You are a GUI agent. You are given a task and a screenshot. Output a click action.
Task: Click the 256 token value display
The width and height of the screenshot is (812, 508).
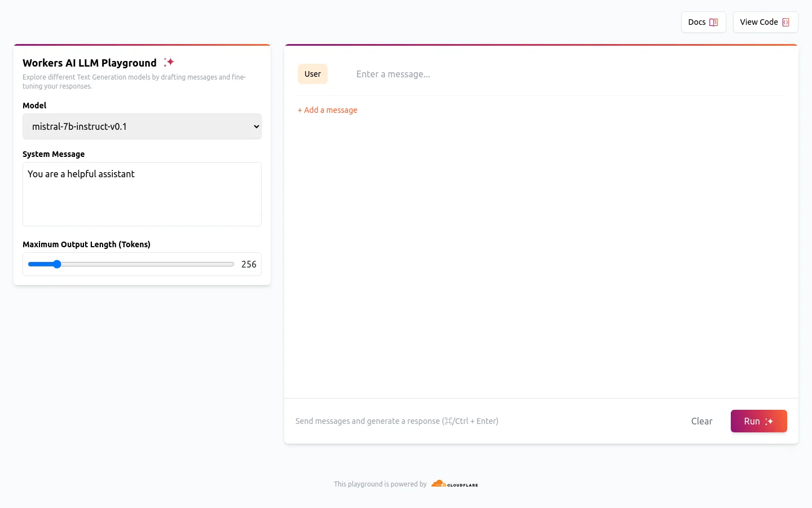[x=249, y=264]
